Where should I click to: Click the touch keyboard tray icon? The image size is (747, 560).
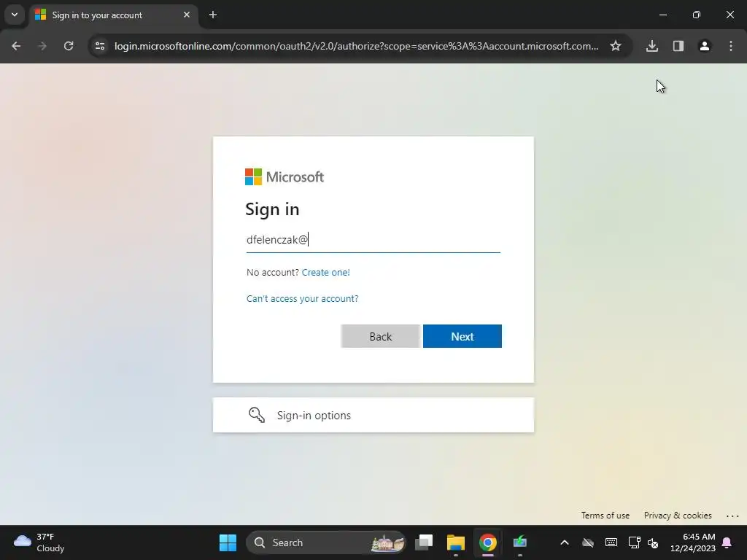pyautogui.click(x=611, y=542)
